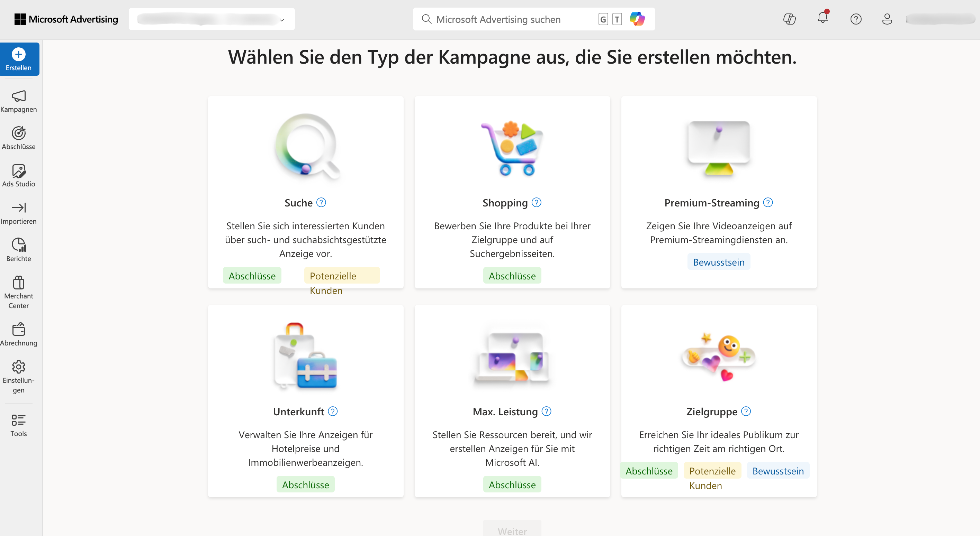Open Kampagnen megaphone in sidebar
The height and width of the screenshot is (536, 980).
point(19,96)
